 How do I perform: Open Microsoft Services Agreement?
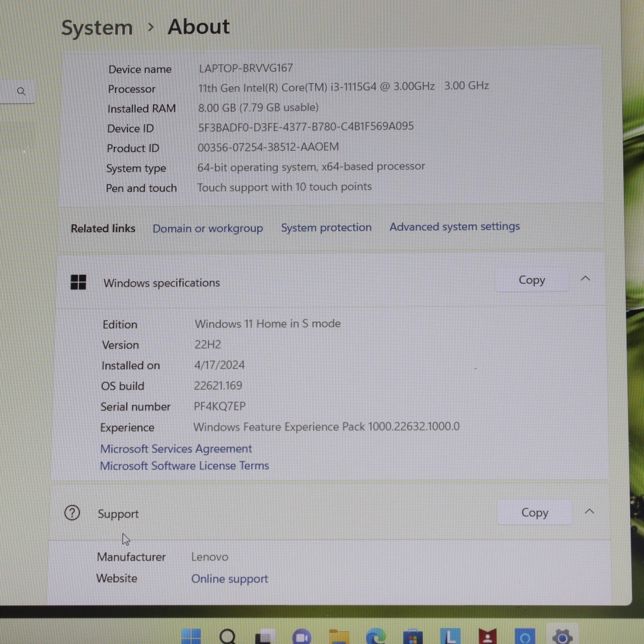(176, 449)
